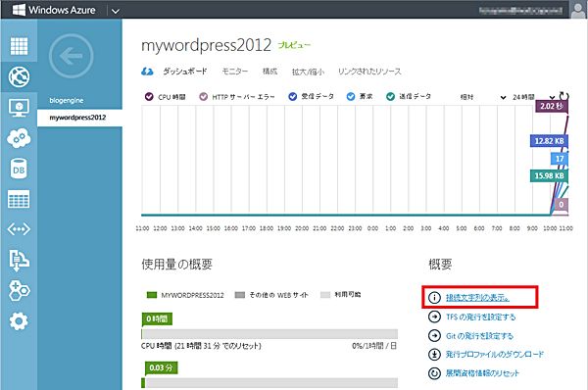This screenshot has width=588, height=390.
Task: Click the download icon beside 発行プロファイルのダウンロード
Action: click(434, 354)
